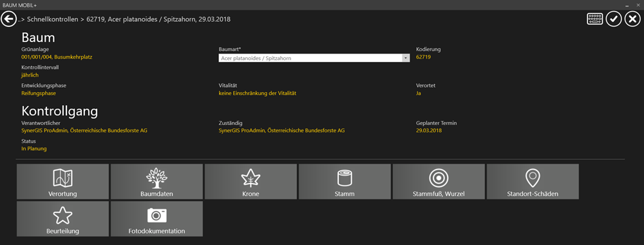The height and width of the screenshot is (245, 644).
Task: Select the Kodierung value 62719
Action: 424,57
